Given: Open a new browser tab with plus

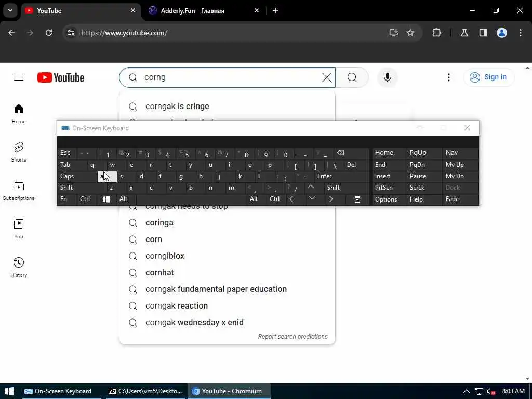Looking at the screenshot, I should tap(275, 10).
